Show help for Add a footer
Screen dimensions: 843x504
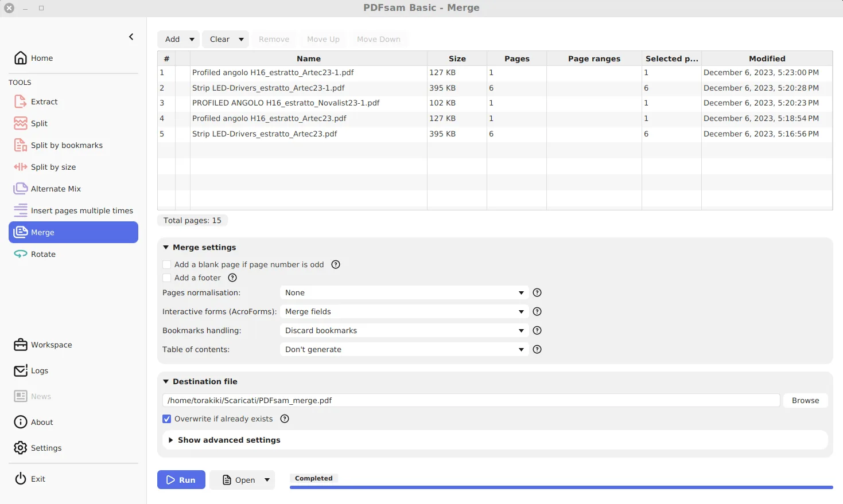232,278
